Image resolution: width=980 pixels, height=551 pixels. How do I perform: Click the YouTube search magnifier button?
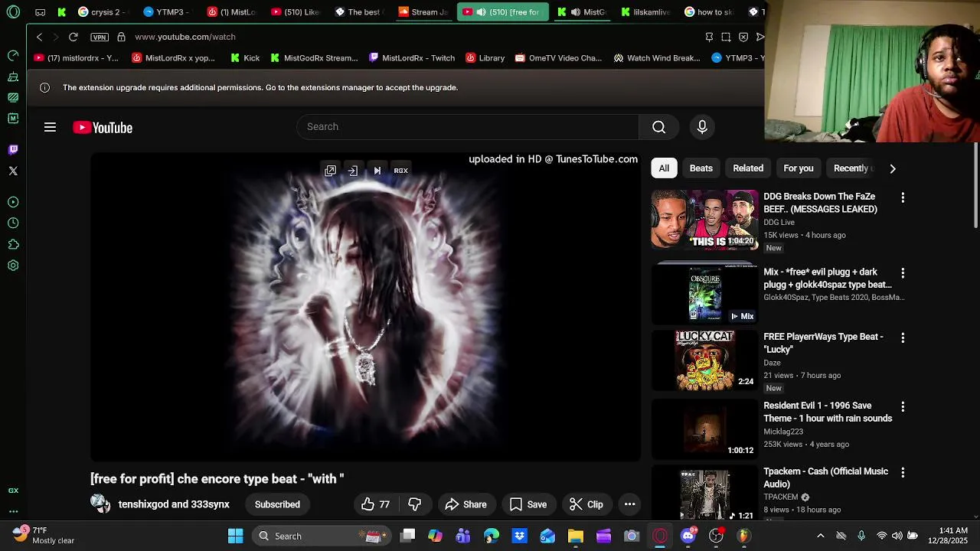tap(658, 127)
